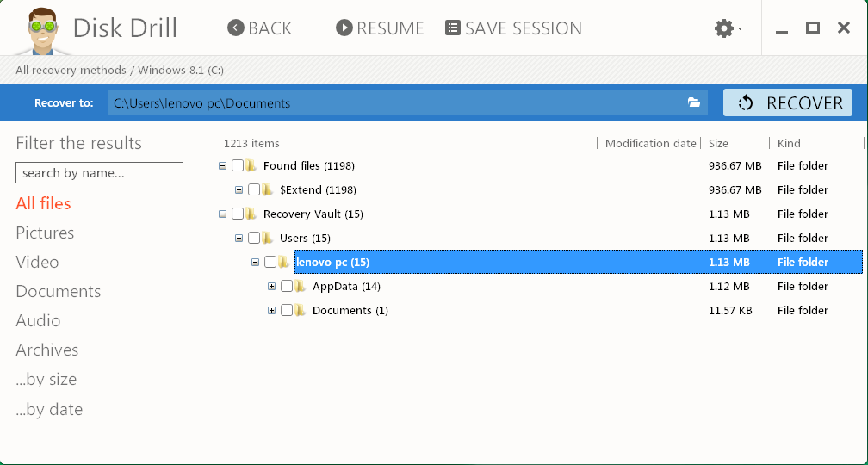Click the AppData folder icon

[300, 287]
